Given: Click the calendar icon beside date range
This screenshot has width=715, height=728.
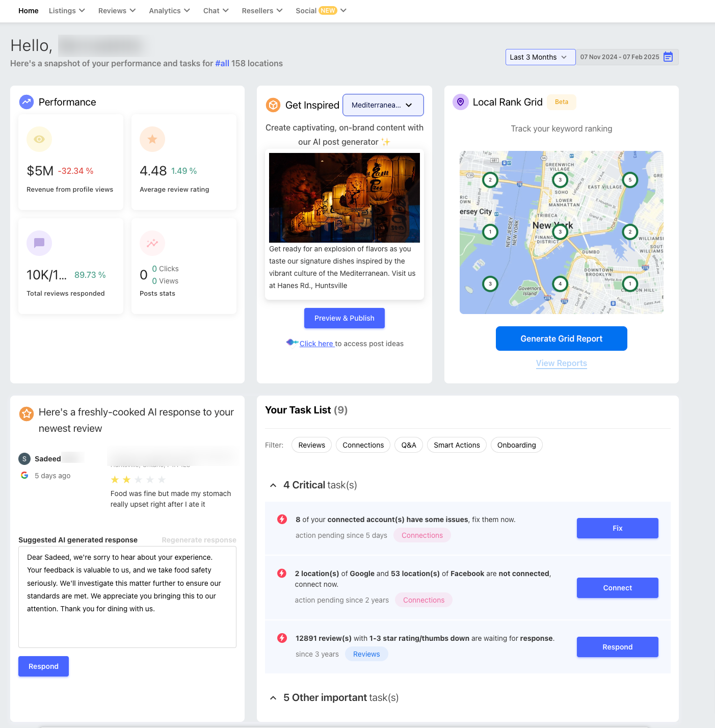Looking at the screenshot, I should [668, 57].
